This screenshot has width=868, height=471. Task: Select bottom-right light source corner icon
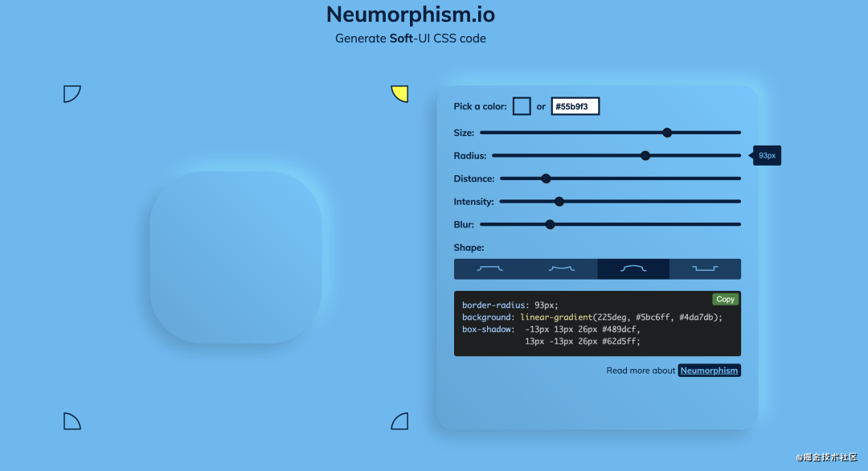point(399,421)
